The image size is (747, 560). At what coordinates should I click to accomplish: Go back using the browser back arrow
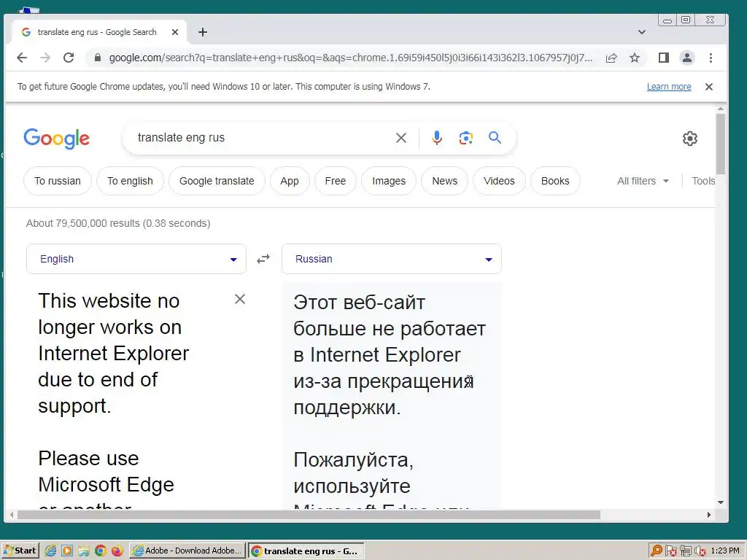(22, 58)
